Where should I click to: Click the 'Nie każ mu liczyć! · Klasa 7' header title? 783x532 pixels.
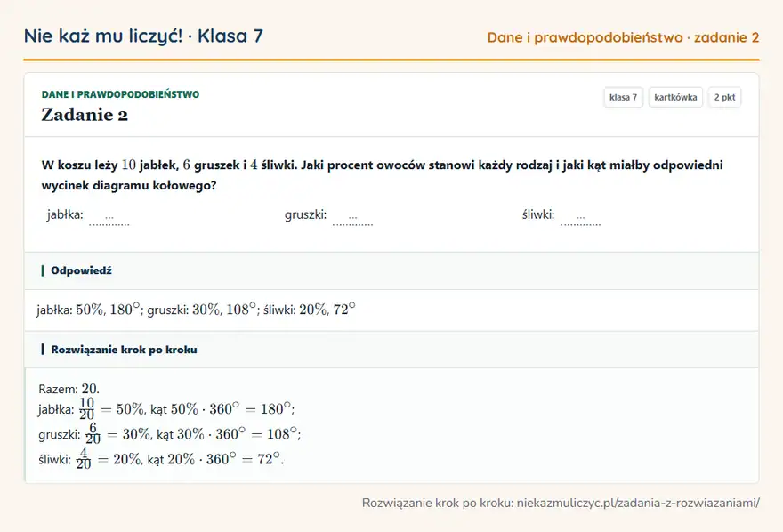143,36
